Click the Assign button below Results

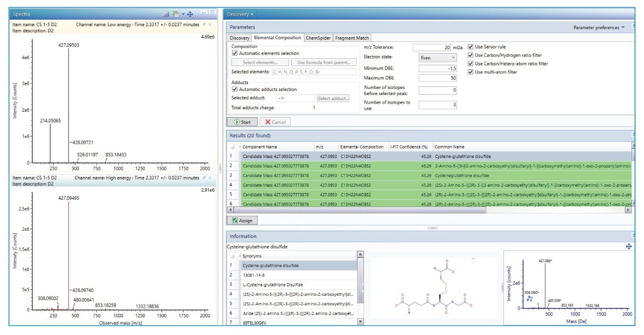[x=243, y=220]
